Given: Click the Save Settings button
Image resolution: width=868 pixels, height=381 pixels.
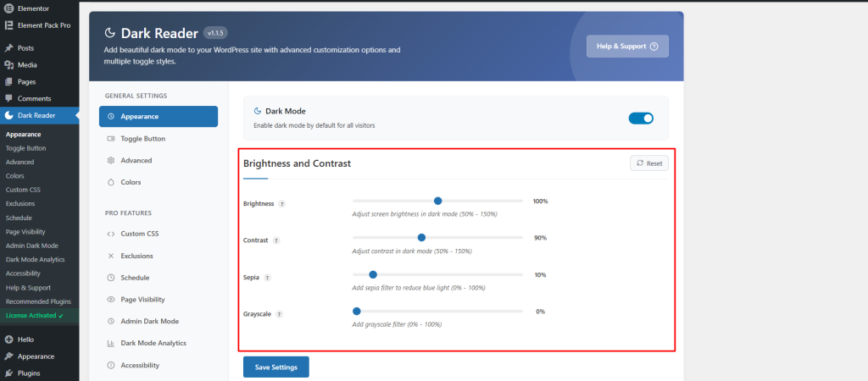Looking at the screenshot, I should pos(275,367).
